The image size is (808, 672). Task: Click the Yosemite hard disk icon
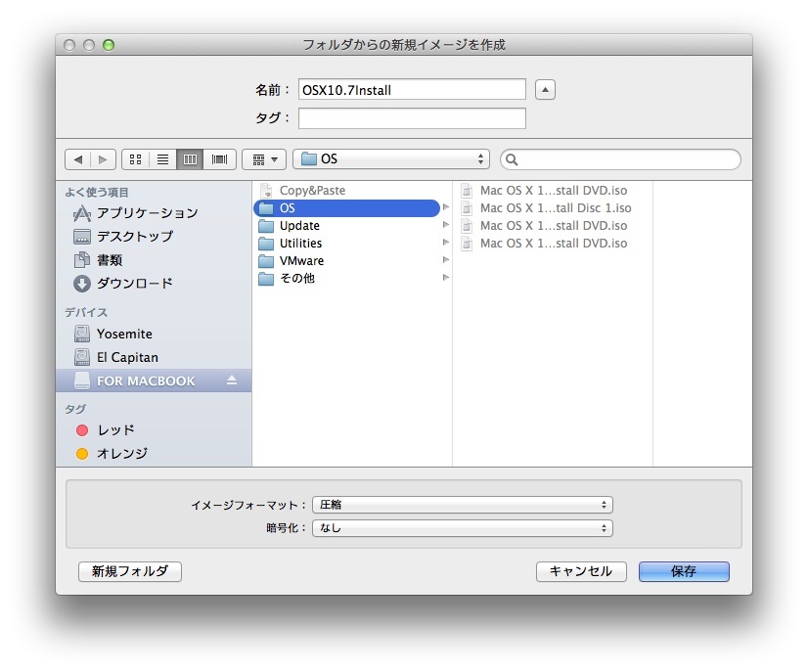coord(82,334)
